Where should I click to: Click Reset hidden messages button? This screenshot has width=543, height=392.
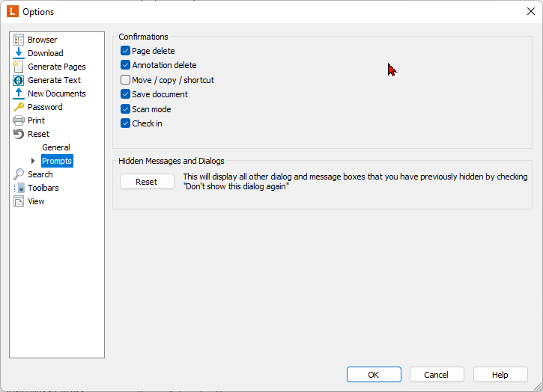147,182
